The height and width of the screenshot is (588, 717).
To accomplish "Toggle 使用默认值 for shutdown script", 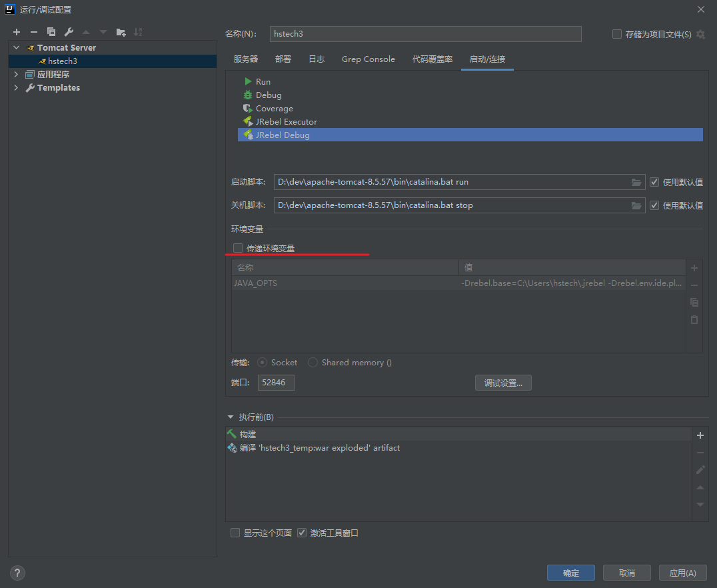I will click(x=654, y=205).
